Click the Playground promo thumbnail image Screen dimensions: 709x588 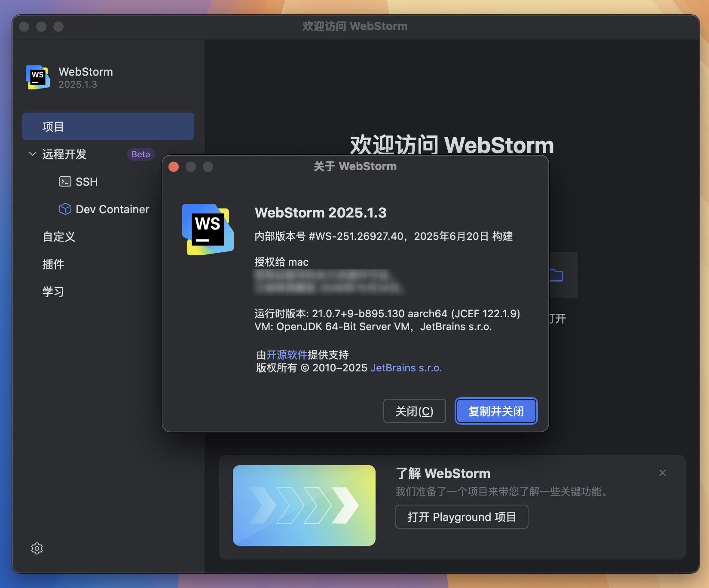click(304, 505)
